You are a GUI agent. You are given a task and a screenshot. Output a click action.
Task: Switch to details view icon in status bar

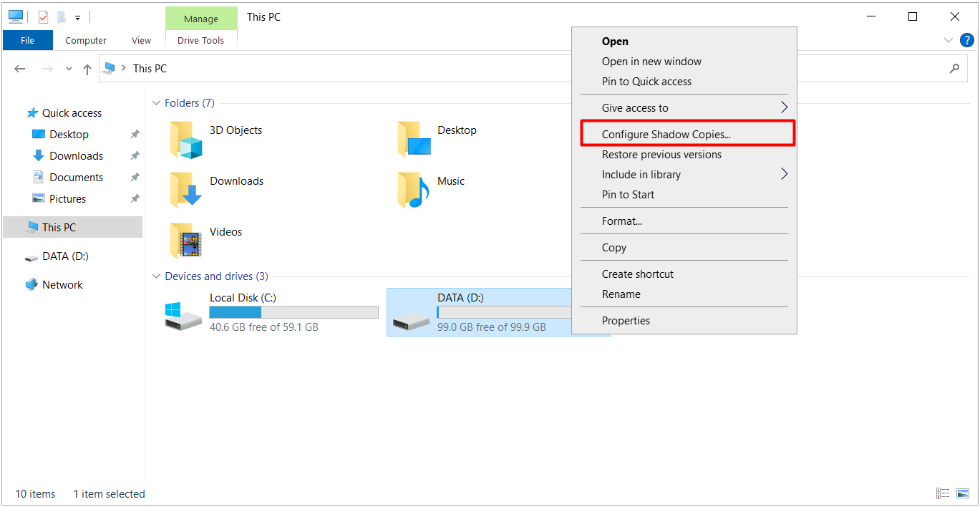(x=943, y=493)
